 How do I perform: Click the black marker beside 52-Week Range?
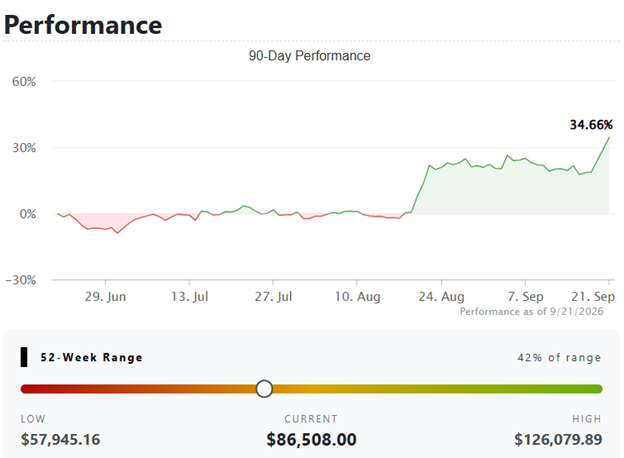[24, 357]
